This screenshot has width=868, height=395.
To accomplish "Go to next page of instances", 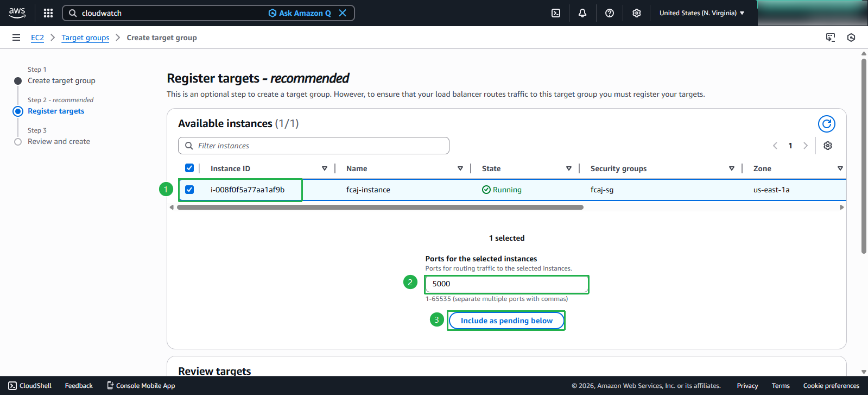I will (x=806, y=146).
